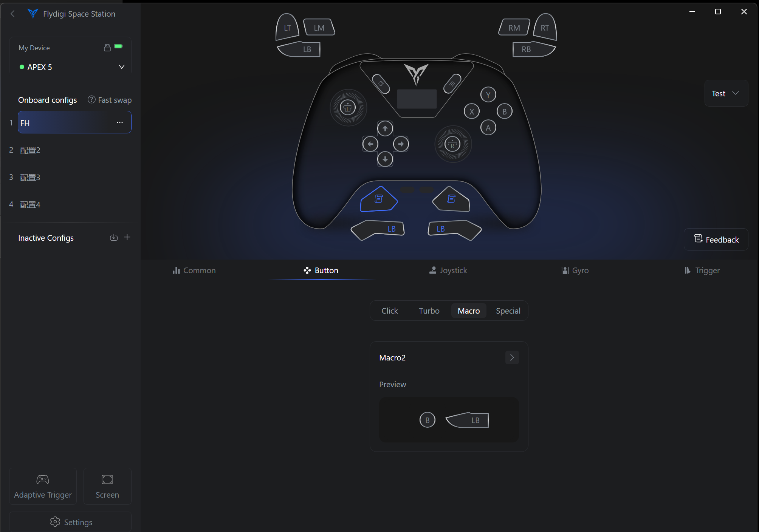
Task: Click the Y face button
Action: tap(488, 95)
